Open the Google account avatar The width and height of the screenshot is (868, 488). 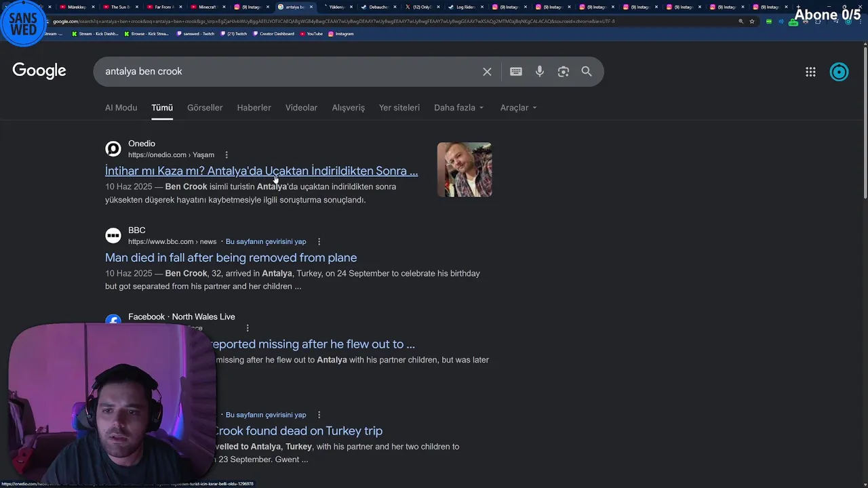[839, 72]
